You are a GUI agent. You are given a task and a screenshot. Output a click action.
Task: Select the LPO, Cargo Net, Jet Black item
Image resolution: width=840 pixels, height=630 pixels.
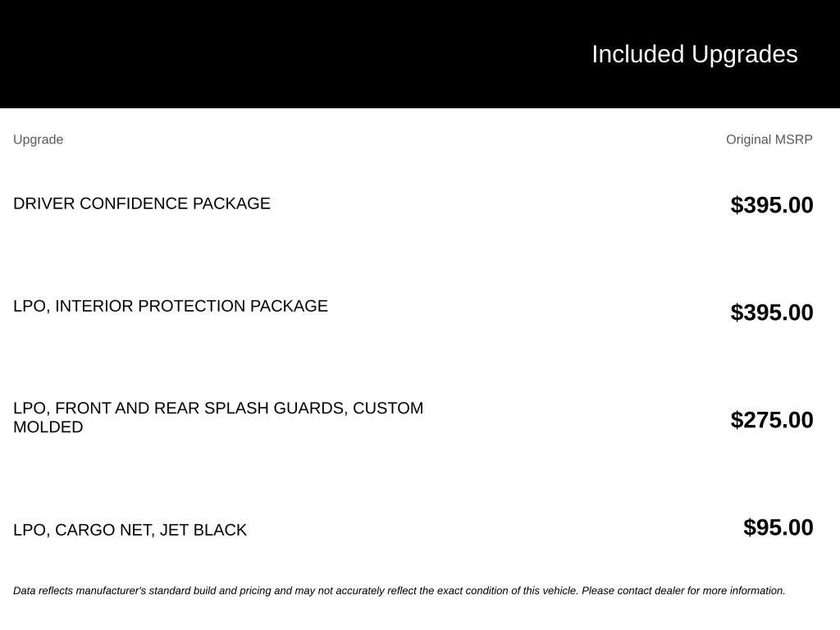[130, 530]
